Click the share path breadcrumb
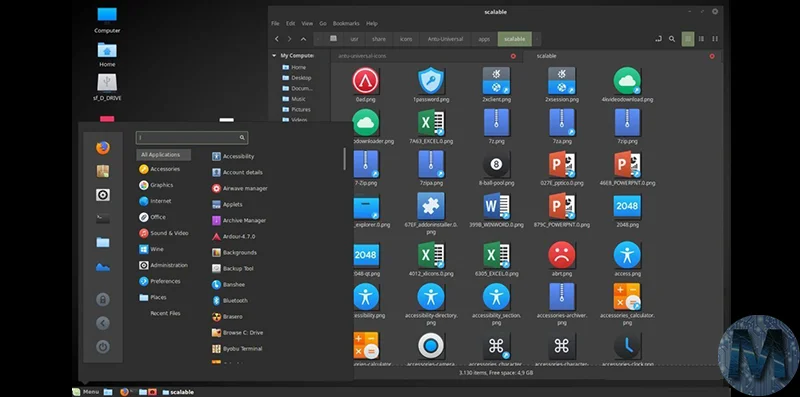Viewport: 800px width, 397px height. (x=379, y=39)
